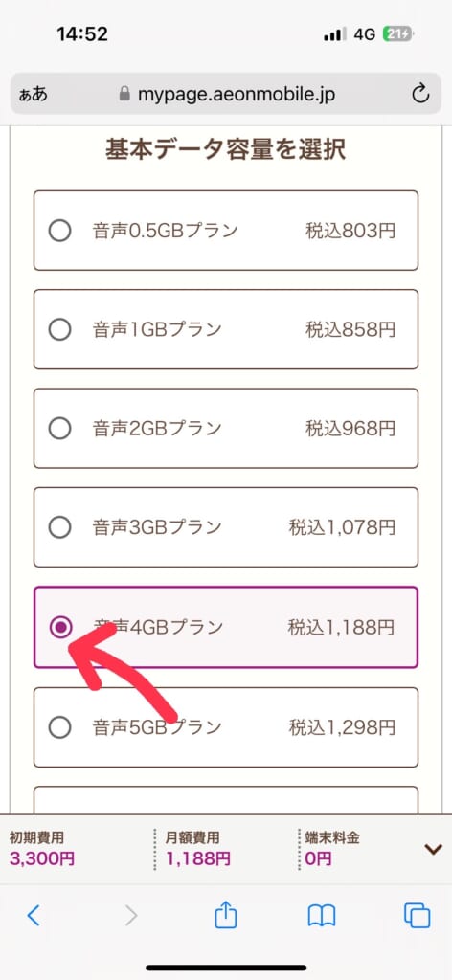Screen dimensions: 452x980
Task: Select the 音声0.5GBプラン radio button
Action: [x=60, y=231]
